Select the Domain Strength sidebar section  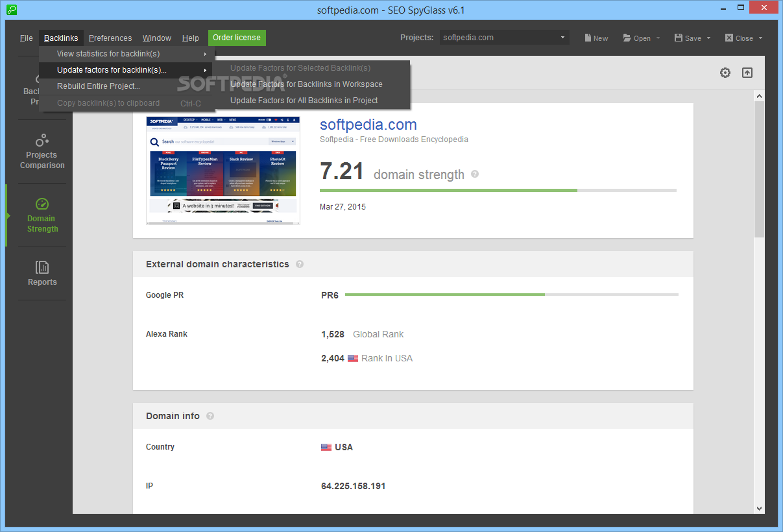point(42,215)
